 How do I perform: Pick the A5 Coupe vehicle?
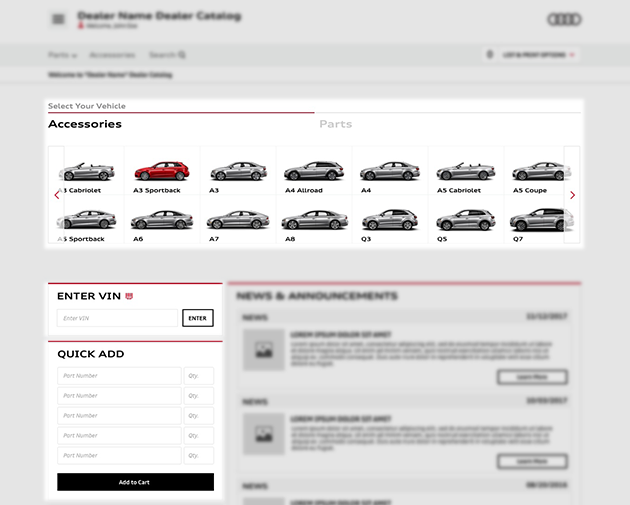click(x=538, y=171)
